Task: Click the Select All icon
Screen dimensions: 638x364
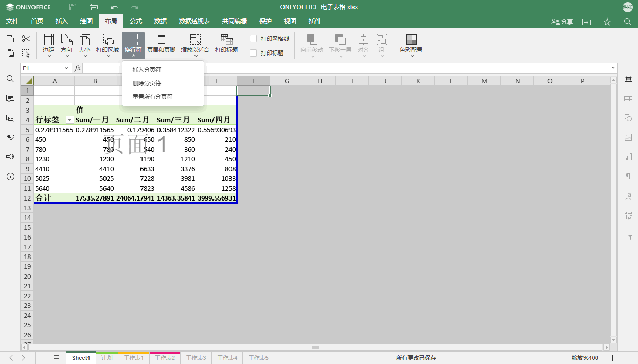Action: click(x=26, y=52)
